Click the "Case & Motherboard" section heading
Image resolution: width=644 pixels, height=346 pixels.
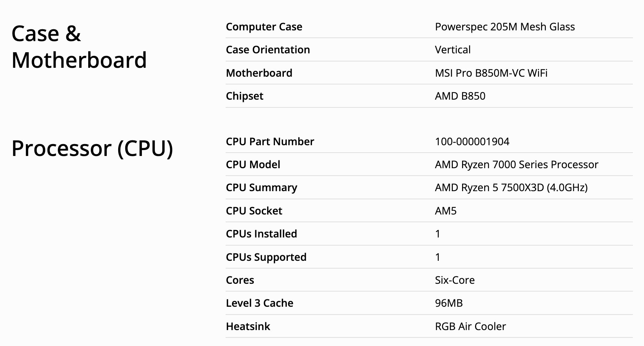point(79,47)
